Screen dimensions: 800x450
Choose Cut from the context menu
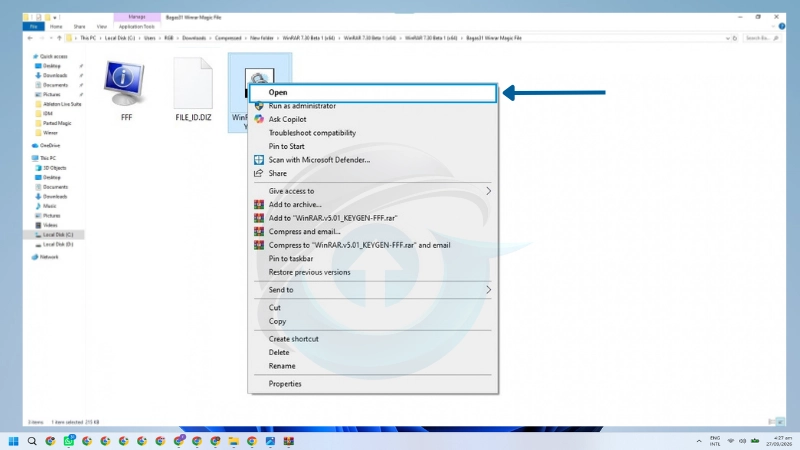coord(373,308)
